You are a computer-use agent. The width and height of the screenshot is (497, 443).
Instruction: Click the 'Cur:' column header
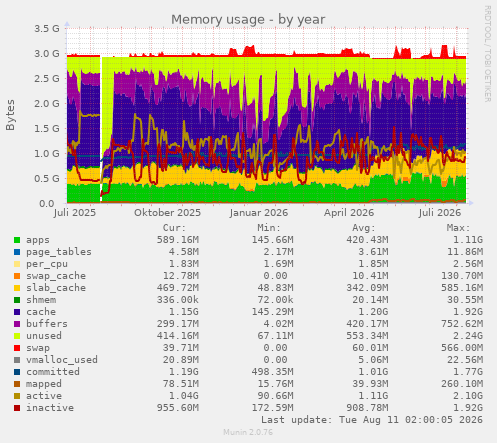pos(174,228)
